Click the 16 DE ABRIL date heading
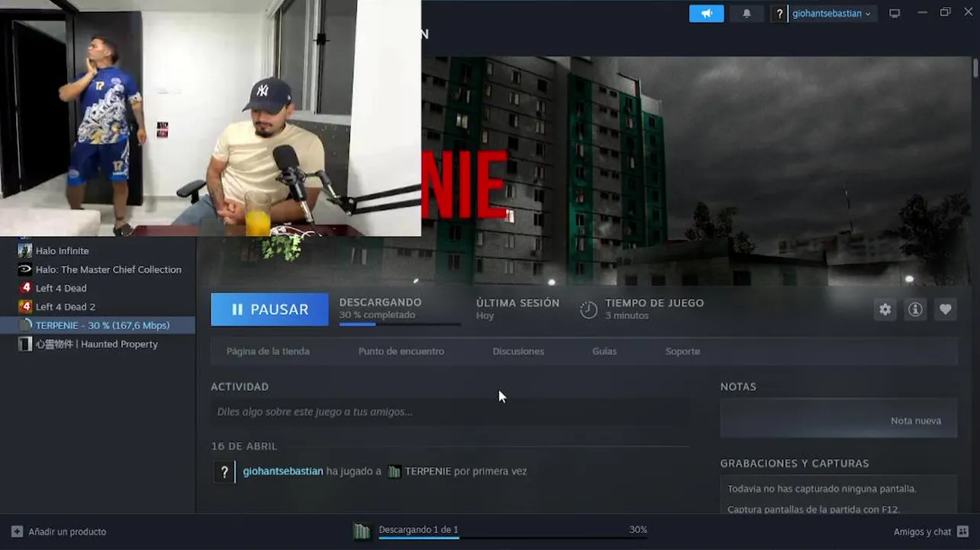Viewport: 980px width, 550px height. (x=244, y=446)
